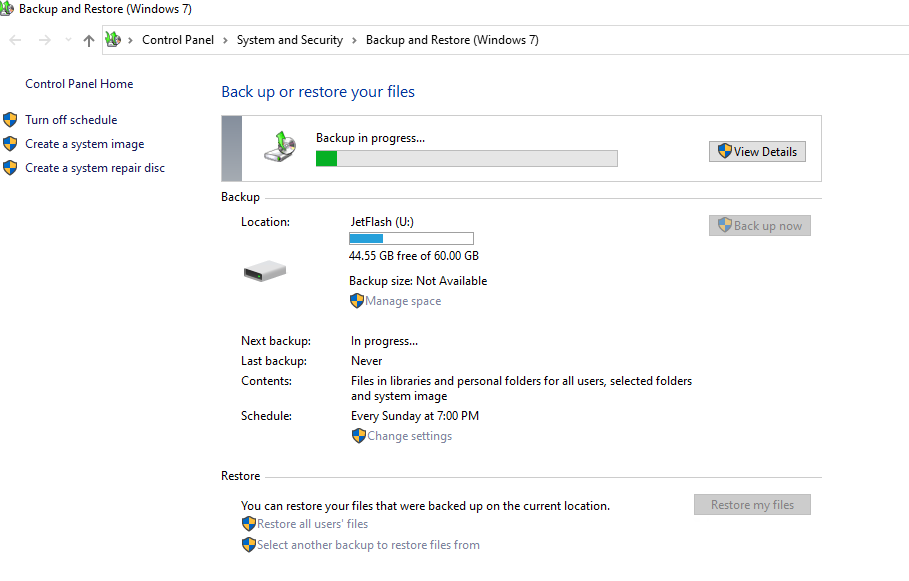Click the JetFlash drive space usage bar
Image resolution: width=909 pixels, height=581 pixels.
[412, 238]
